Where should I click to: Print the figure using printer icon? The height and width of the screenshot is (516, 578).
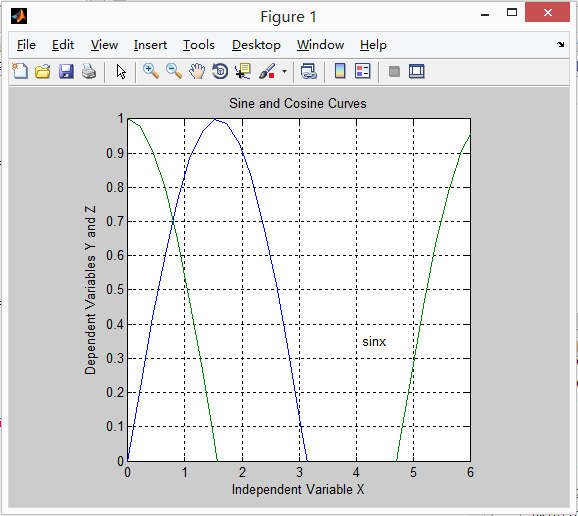click(89, 71)
